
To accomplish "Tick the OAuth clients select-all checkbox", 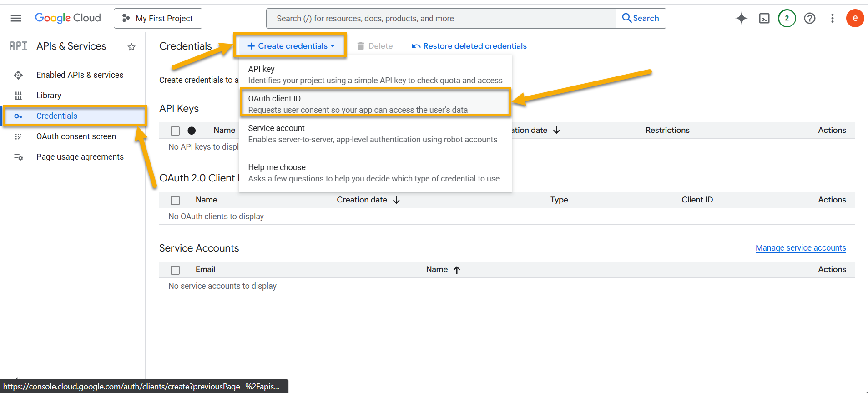I will (x=175, y=201).
